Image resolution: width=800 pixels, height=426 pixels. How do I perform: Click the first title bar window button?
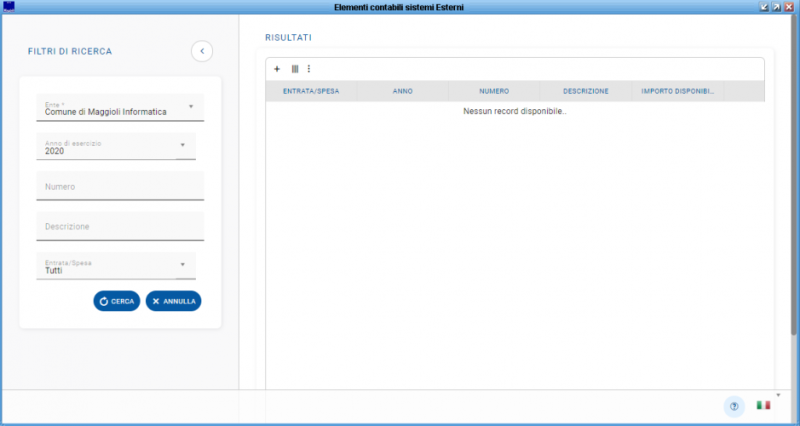[764, 7]
